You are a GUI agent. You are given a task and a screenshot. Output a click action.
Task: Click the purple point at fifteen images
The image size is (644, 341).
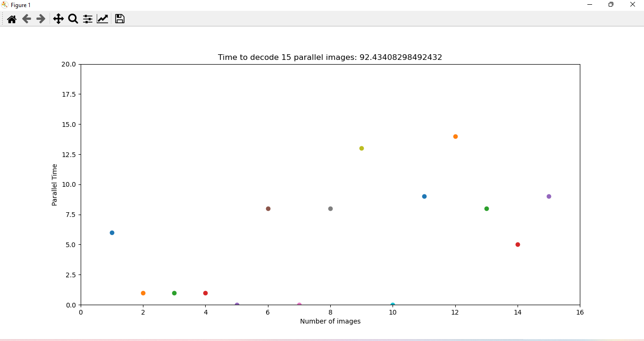click(549, 196)
